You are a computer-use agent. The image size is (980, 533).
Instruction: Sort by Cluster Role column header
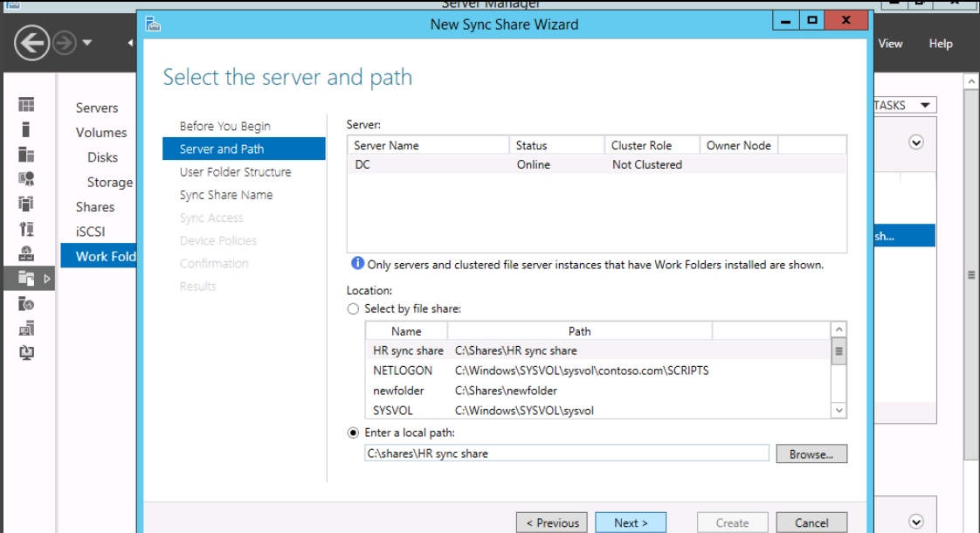tap(652, 145)
